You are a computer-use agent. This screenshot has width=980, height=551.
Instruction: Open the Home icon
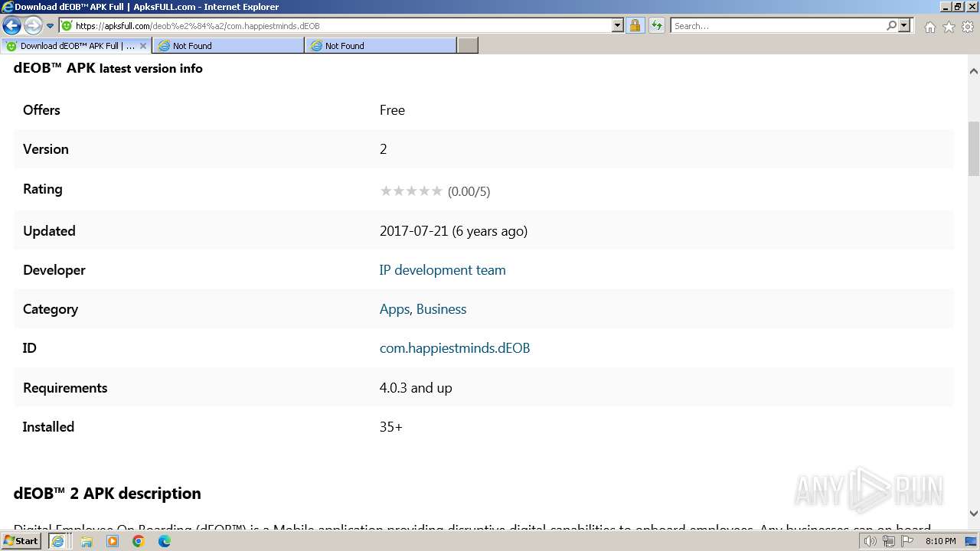pyautogui.click(x=929, y=27)
